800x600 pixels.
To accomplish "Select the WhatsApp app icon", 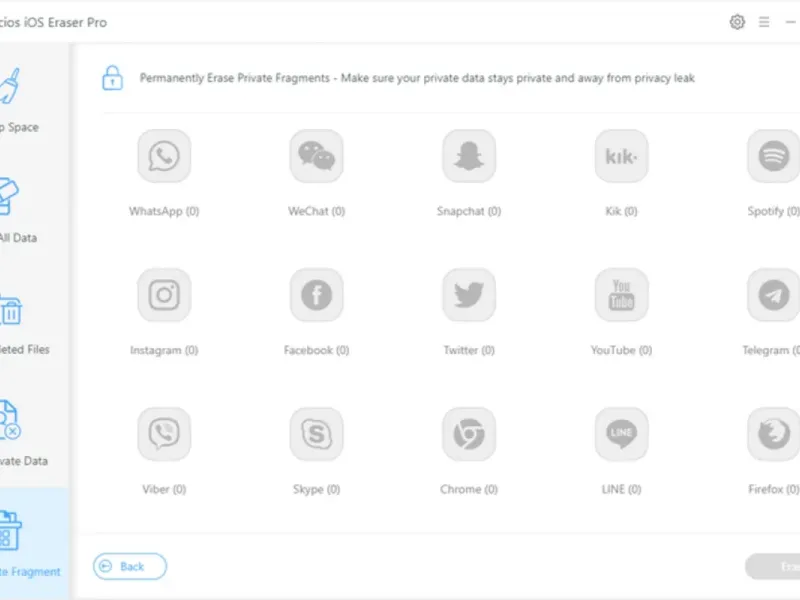I will click(164, 156).
